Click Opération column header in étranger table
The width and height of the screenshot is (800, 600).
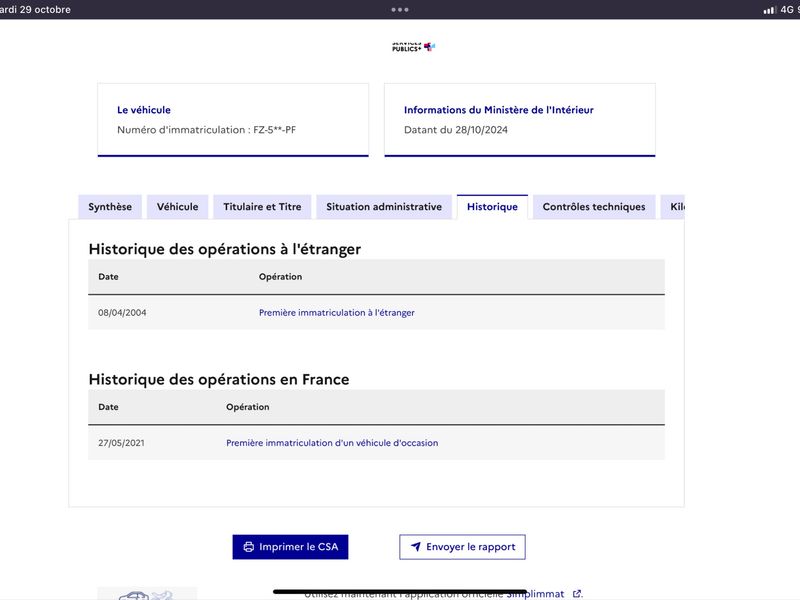(x=280, y=277)
